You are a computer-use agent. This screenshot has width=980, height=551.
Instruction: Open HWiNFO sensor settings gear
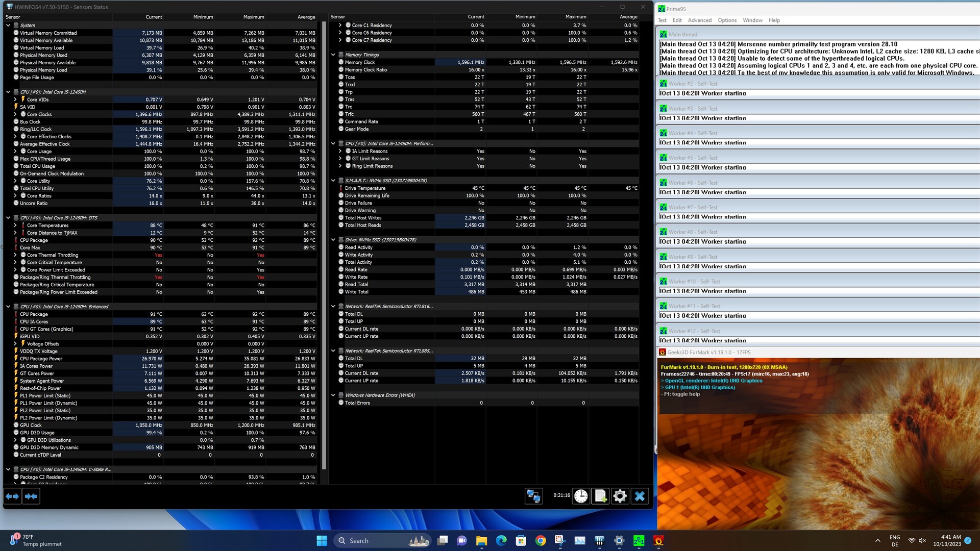pos(620,496)
